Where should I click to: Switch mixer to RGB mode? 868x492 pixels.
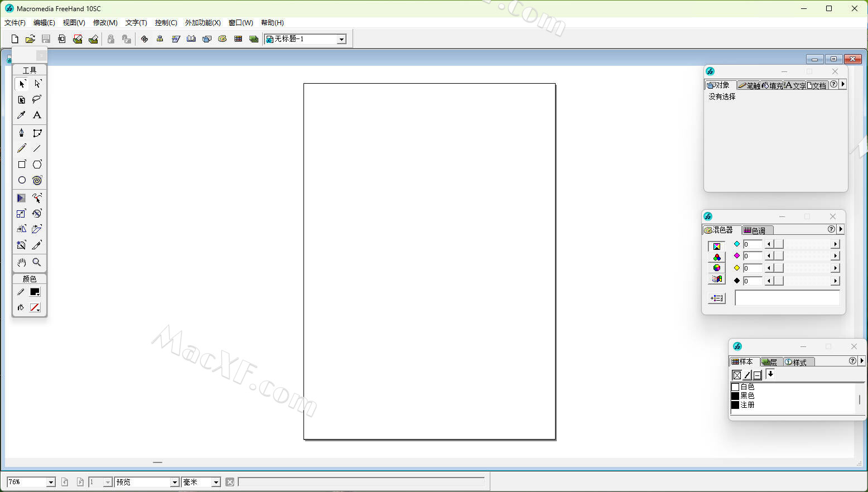pyautogui.click(x=717, y=257)
